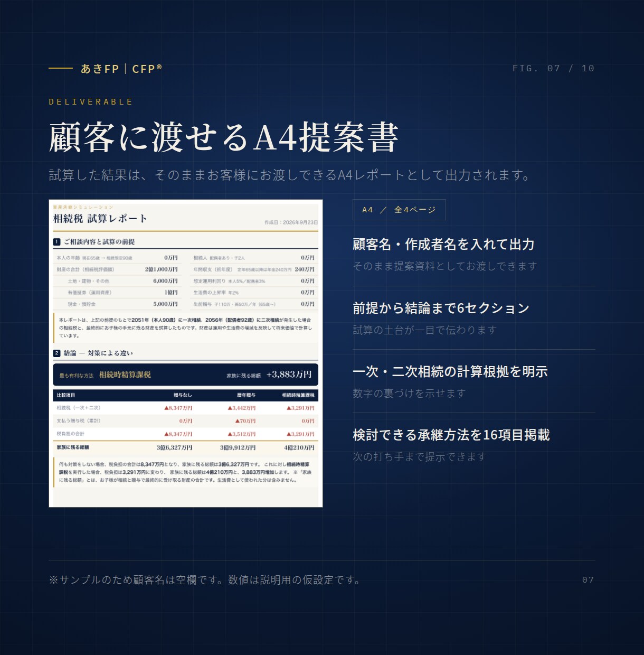
Task: Select '次の打ち手まで提示できます' text
Action: pos(420,457)
